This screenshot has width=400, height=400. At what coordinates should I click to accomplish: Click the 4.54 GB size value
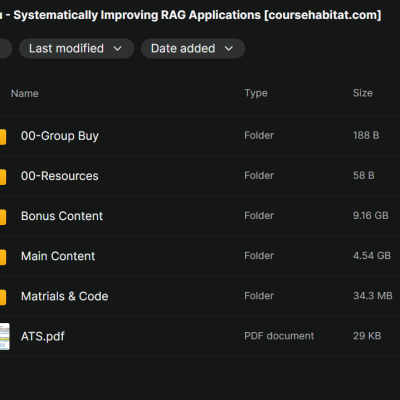pyautogui.click(x=372, y=256)
